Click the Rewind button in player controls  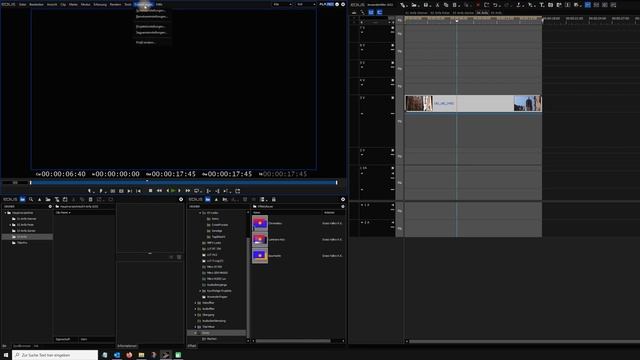click(159, 191)
